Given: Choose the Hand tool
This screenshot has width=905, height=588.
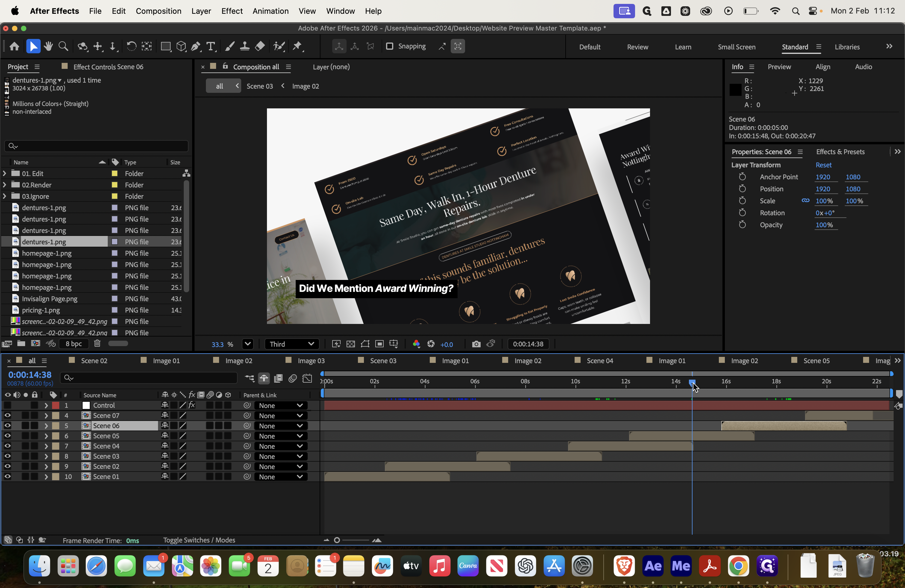Looking at the screenshot, I should click(x=48, y=46).
